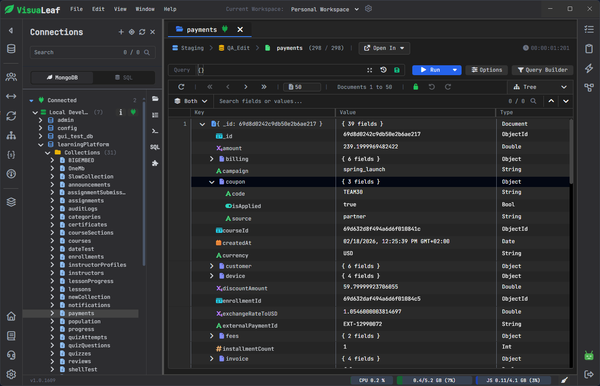This screenshot has width=600, height=386.
Task: Click the QA_Edit breadcrumb
Action: pyautogui.click(x=234, y=48)
